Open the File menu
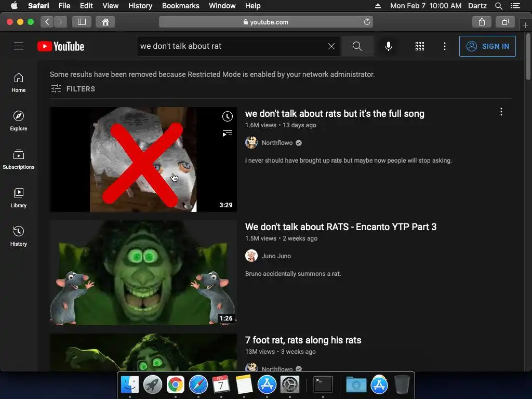Image resolution: width=532 pixels, height=399 pixels. tap(64, 6)
